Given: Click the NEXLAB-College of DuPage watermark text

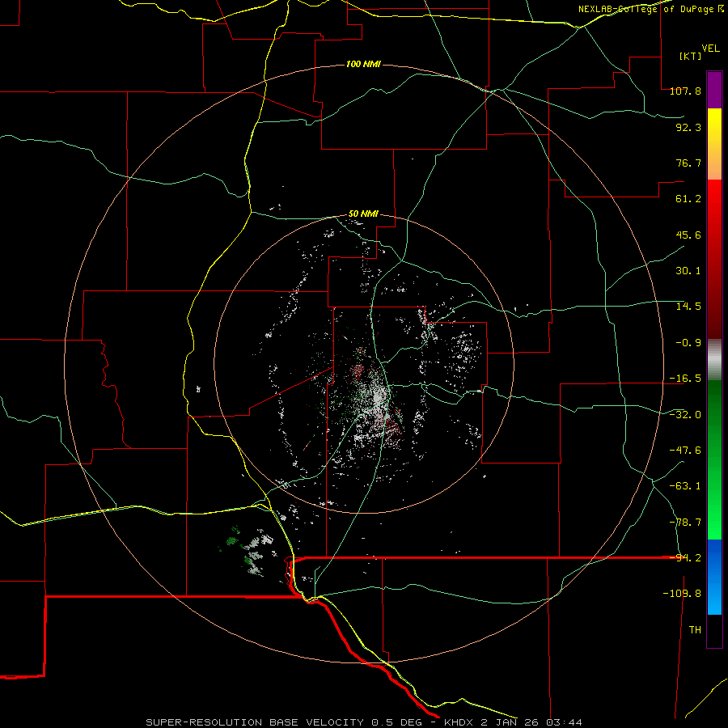Looking at the screenshot, I should 650,9.
